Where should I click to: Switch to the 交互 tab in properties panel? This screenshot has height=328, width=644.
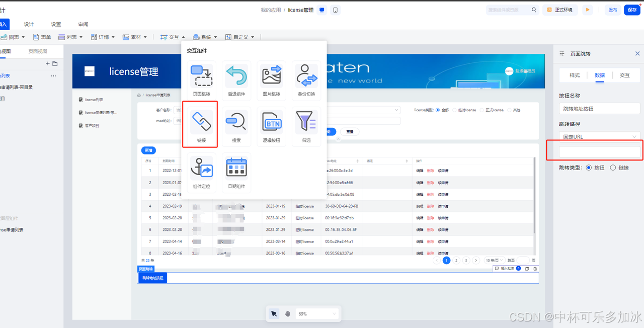click(x=624, y=75)
